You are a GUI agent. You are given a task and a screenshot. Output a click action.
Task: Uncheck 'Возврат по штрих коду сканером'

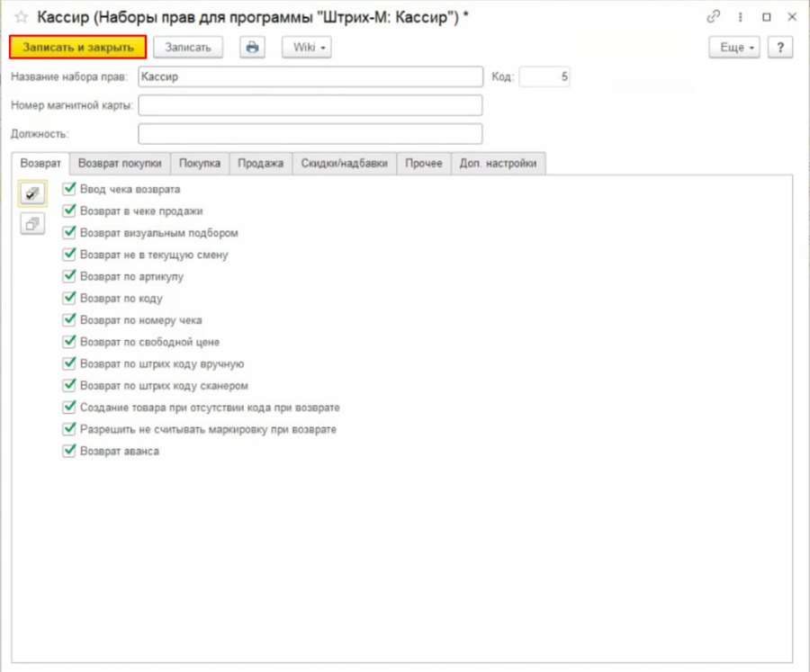(x=69, y=385)
